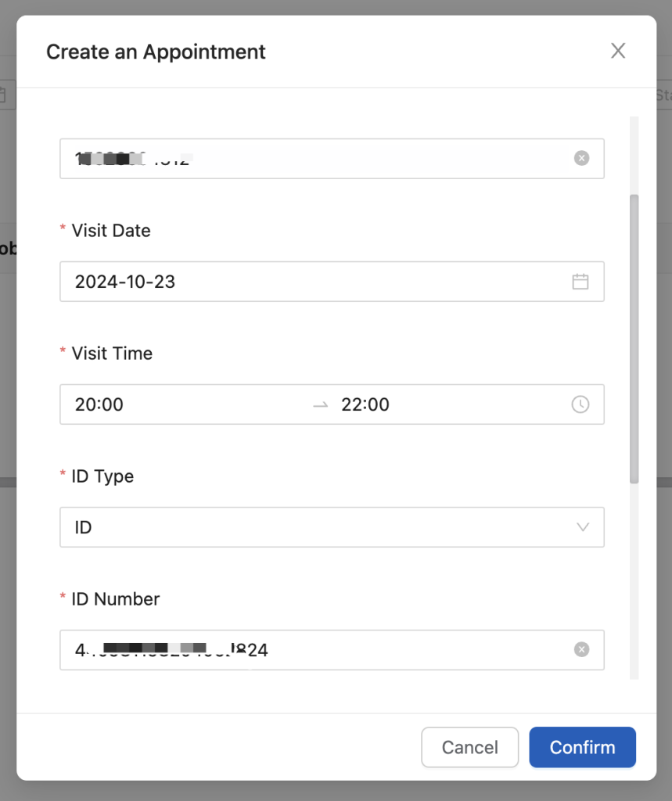The image size is (672, 801).
Task: Click the Visit Date field label
Action: click(x=111, y=231)
